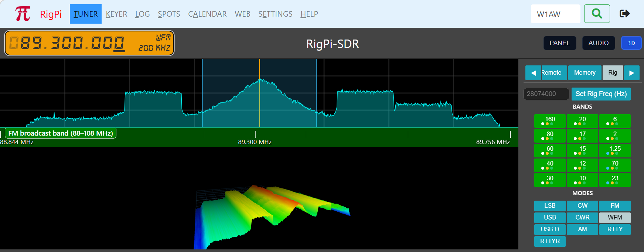Choose FM mode

coord(615,206)
